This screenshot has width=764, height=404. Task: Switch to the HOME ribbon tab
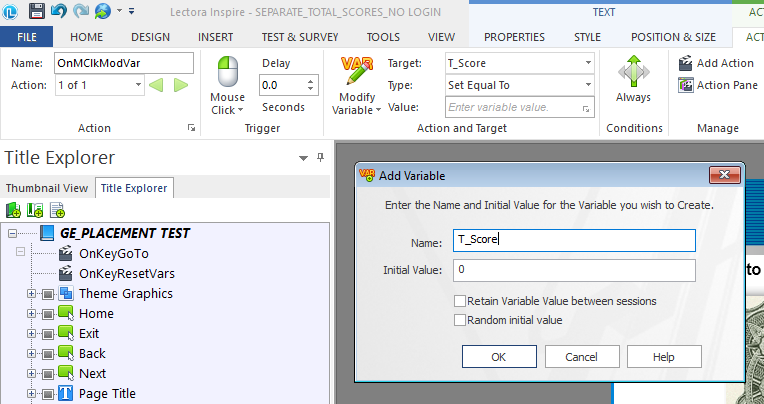(86, 37)
